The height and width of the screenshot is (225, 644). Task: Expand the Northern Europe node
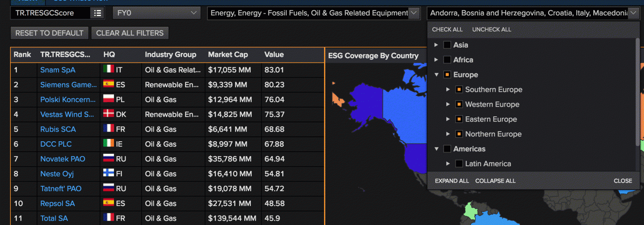click(x=448, y=134)
